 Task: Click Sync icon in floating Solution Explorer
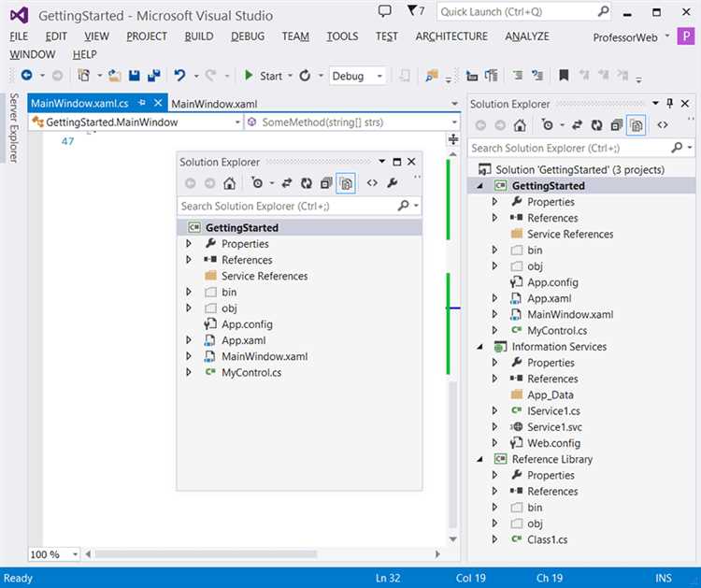pos(287,183)
